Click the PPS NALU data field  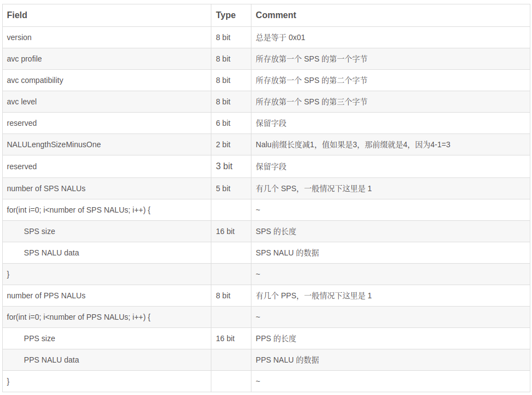tap(51, 360)
